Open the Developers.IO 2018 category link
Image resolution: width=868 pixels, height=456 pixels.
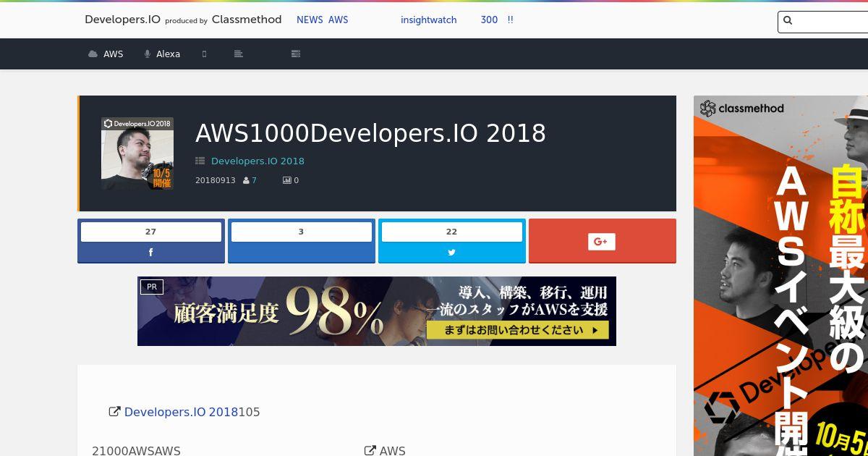pyautogui.click(x=258, y=161)
